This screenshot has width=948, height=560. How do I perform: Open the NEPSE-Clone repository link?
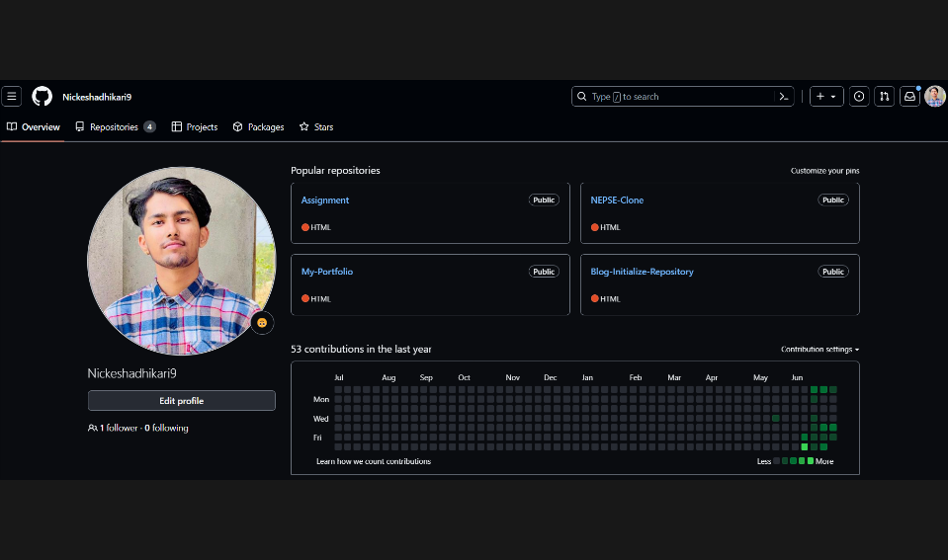point(617,200)
